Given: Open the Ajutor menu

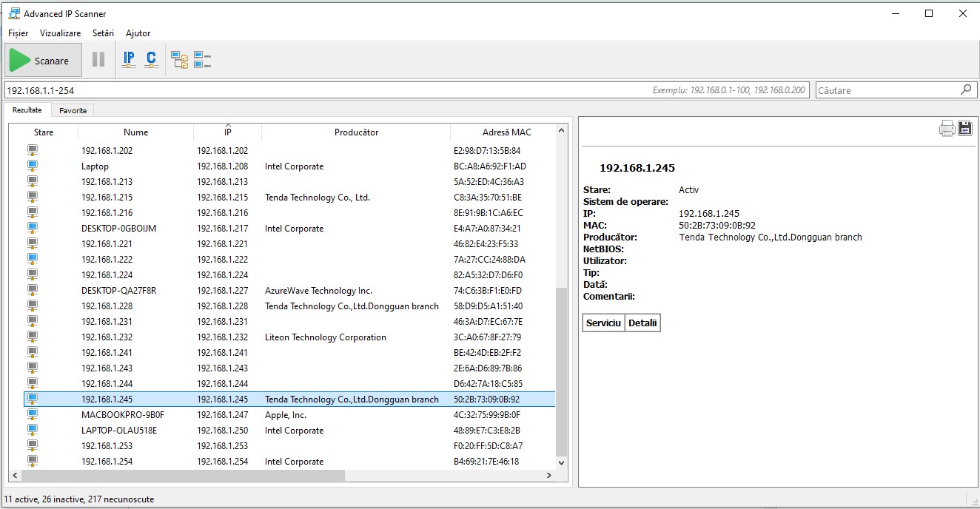Looking at the screenshot, I should 138,33.
